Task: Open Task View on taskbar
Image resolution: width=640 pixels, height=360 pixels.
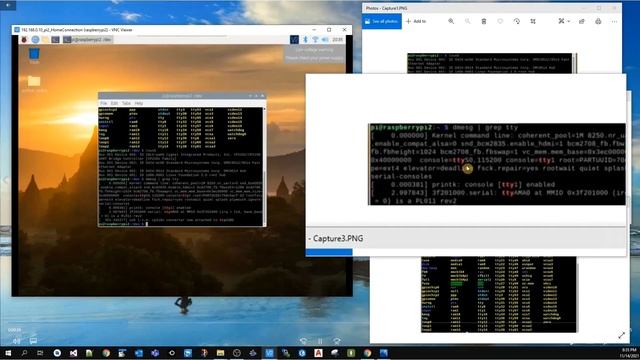Action: pos(40,353)
